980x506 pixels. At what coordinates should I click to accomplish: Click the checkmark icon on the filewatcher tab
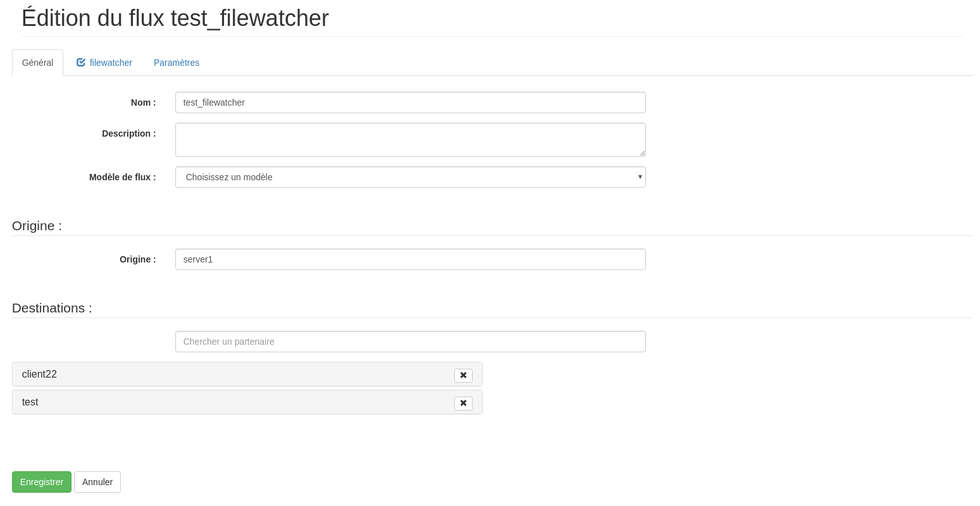click(81, 63)
